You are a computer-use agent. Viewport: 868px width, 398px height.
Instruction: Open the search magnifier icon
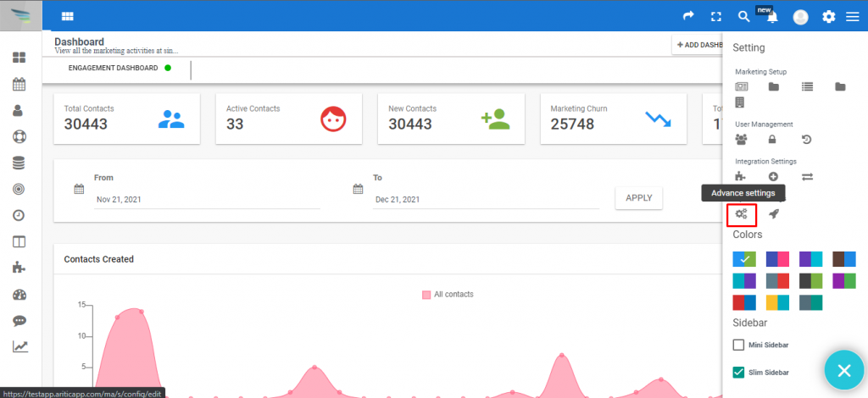(744, 17)
